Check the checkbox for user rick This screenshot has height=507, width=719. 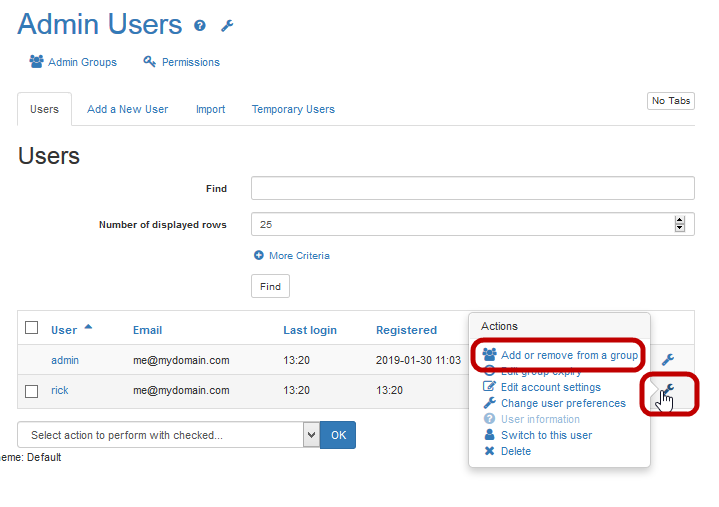point(32,391)
